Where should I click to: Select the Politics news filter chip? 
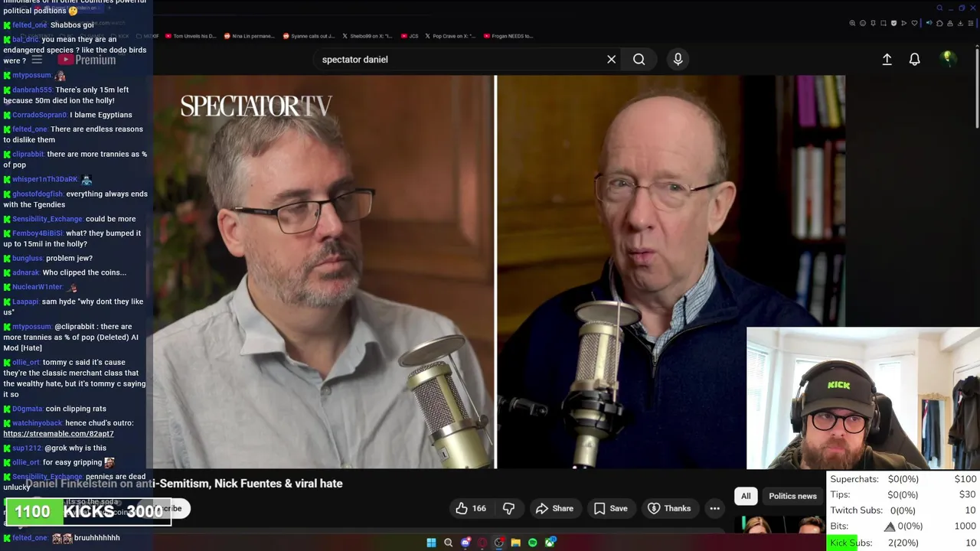coord(792,496)
